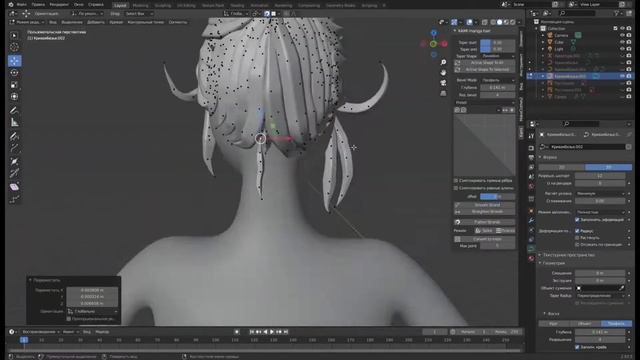The height and width of the screenshot is (360, 640).
Task: Select the Tilt tool in left toolbar
Action: (x=14, y=173)
